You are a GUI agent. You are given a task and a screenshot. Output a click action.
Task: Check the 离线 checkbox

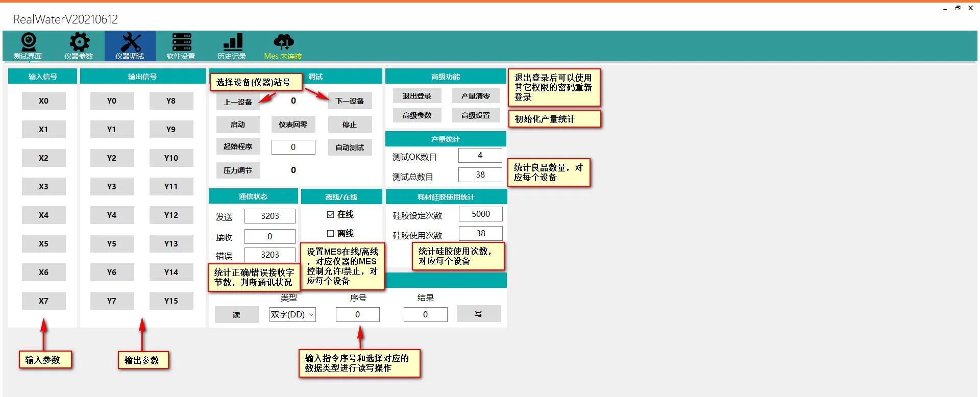tap(330, 234)
